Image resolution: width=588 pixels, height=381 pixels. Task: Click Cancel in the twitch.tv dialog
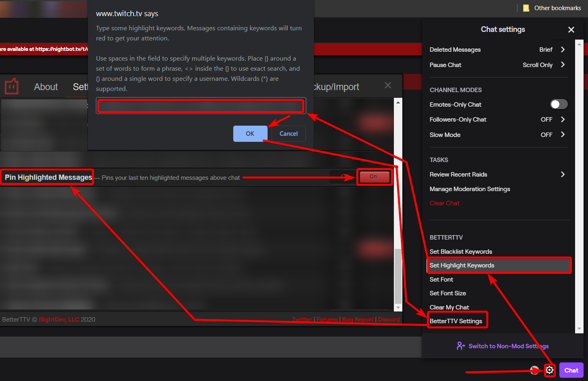[x=289, y=133]
